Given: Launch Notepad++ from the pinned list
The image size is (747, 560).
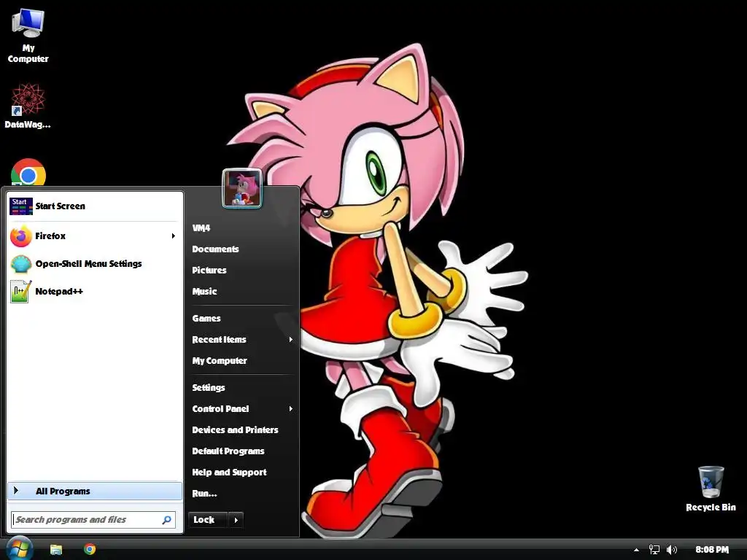Looking at the screenshot, I should 93,292.
